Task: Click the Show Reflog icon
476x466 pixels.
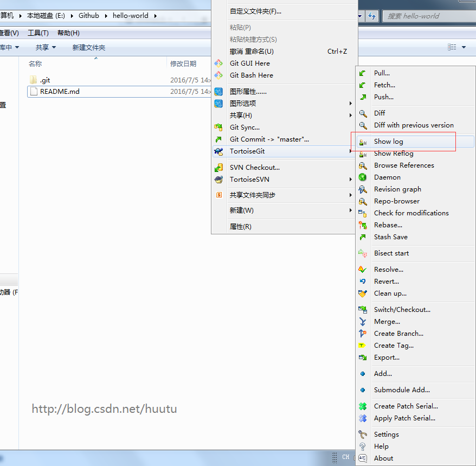Action: click(x=363, y=154)
